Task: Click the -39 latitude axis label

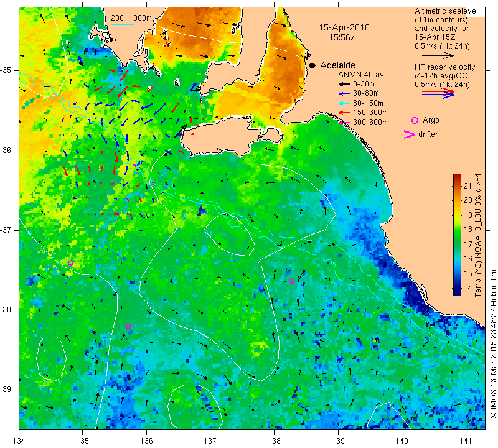Action: pos(7,390)
